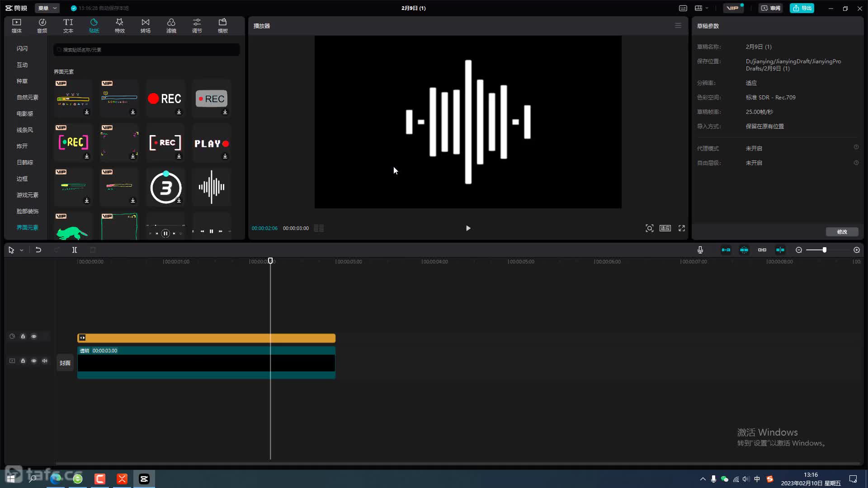This screenshot has width=868, height=488.
Task: Open the 调节 (adjust) tab icon
Action: [x=197, y=22]
